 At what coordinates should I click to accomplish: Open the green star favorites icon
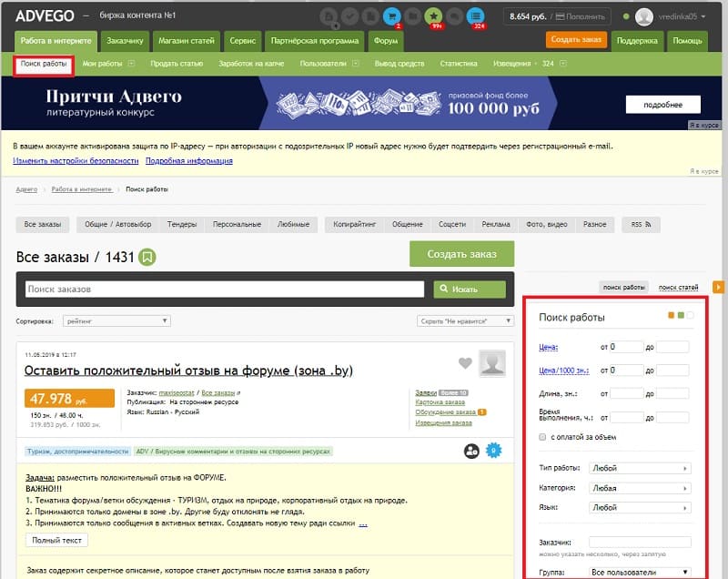[x=434, y=15]
